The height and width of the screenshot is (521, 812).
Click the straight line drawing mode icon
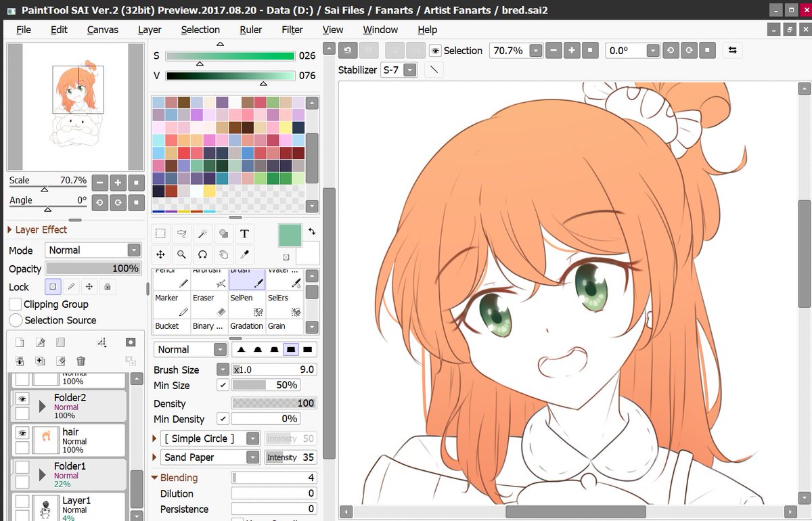(434, 69)
